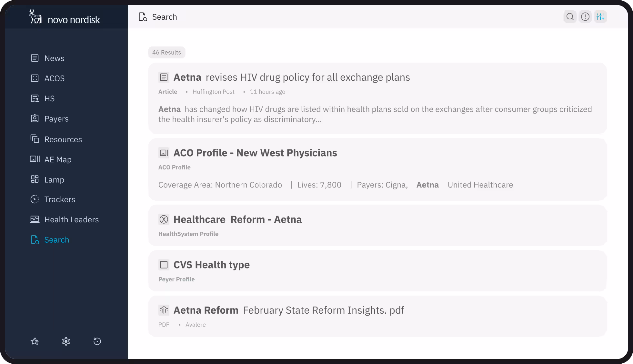This screenshot has width=633, height=364.
Task: Open the alert info icon in header
Action: click(585, 17)
